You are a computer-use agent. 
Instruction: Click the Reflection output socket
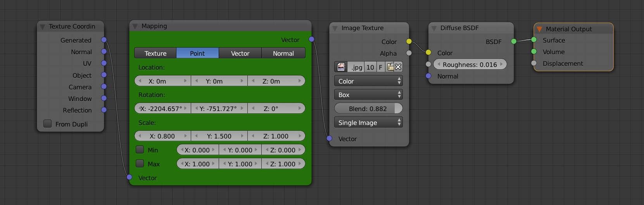(x=104, y=110)
